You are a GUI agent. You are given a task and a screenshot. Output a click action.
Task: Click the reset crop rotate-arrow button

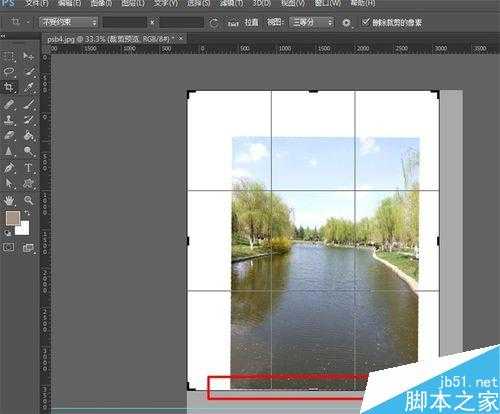(x=214, y=23)
